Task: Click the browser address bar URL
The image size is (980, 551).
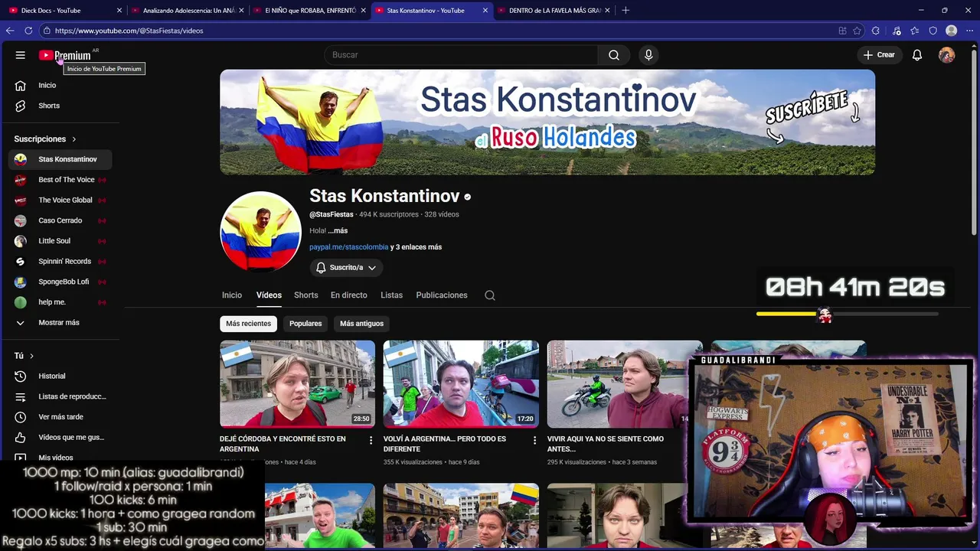Action: pos(129,31)
